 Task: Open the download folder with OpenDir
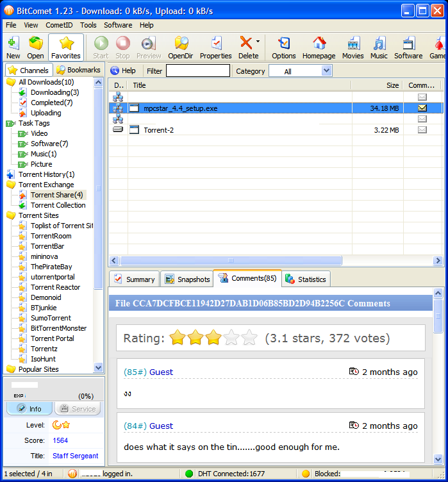point(181,47)
